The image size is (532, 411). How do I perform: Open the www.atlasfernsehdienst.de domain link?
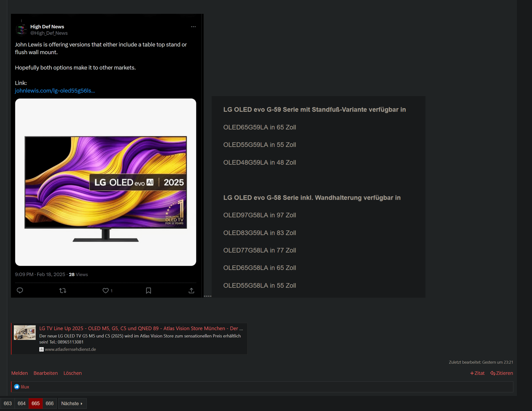(70, 349)
